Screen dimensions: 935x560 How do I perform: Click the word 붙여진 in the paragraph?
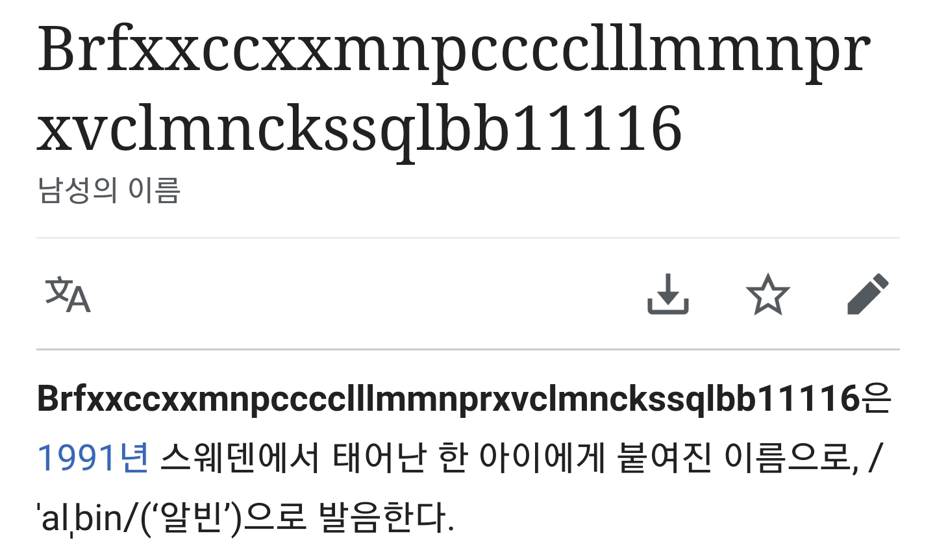tap(664, 457)
